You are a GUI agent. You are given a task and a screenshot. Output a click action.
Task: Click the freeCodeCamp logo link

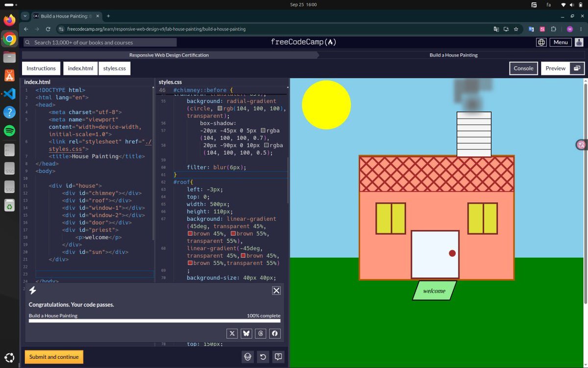[x=303, y=42]
